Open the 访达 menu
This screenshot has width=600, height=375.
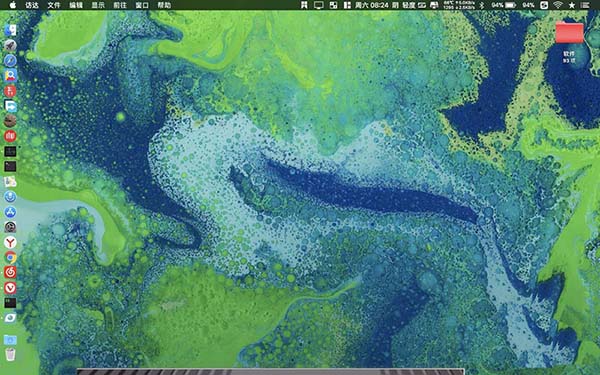[x=32, y=5]
